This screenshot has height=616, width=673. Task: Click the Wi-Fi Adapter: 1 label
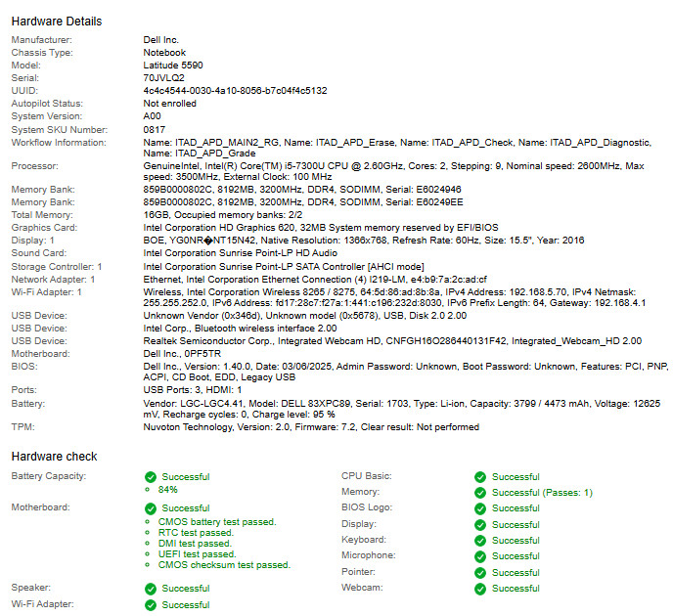tap(46, 292)
